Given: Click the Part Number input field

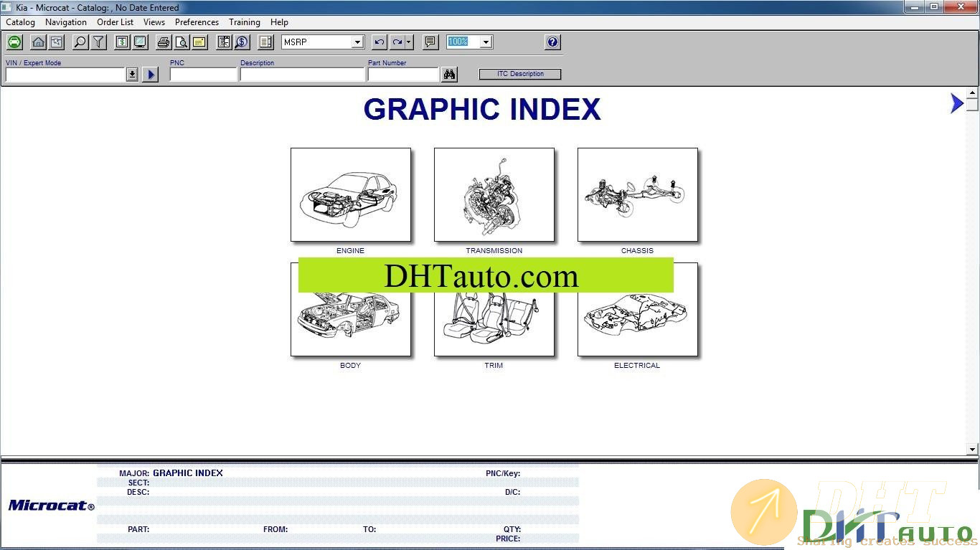Looking at the screenshot, I should click(402, 75).
